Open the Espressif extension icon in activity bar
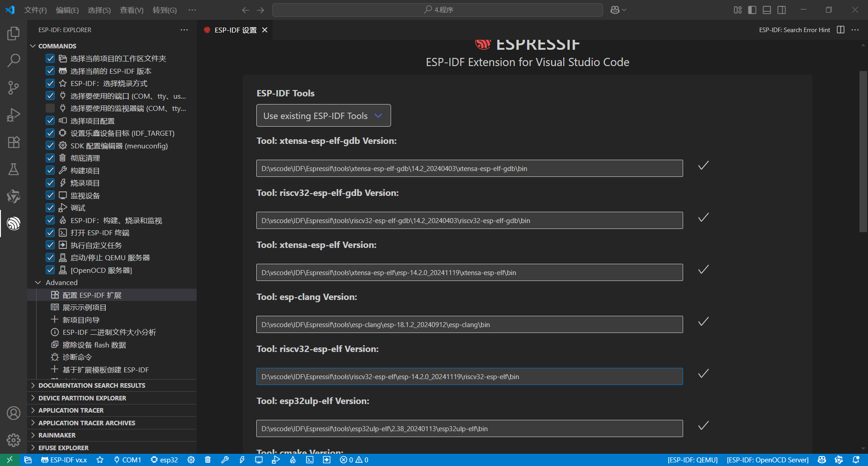 pos(14,223)
